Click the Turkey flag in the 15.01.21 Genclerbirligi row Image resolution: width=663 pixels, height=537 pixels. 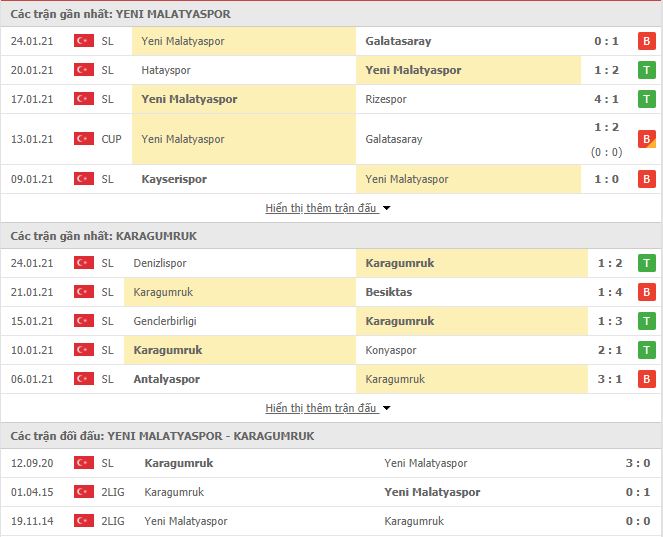click(x=84, y=321)
